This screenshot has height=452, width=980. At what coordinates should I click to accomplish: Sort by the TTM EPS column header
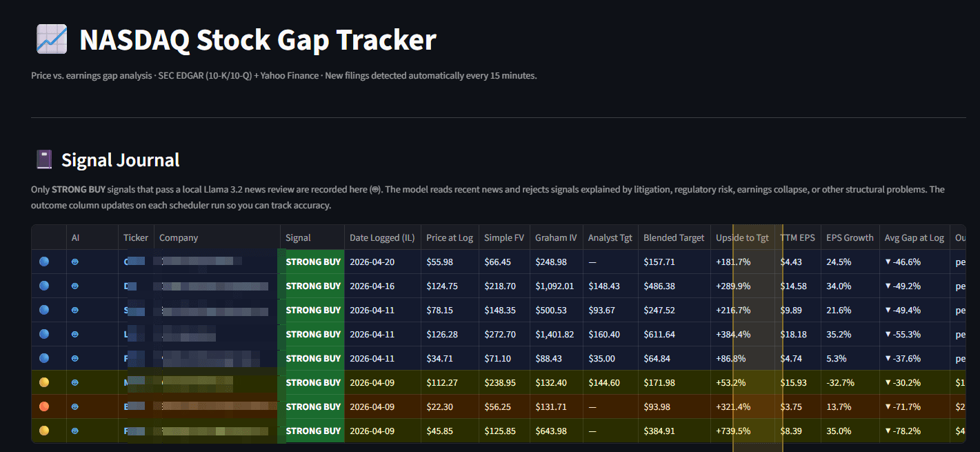pos(798,237)
